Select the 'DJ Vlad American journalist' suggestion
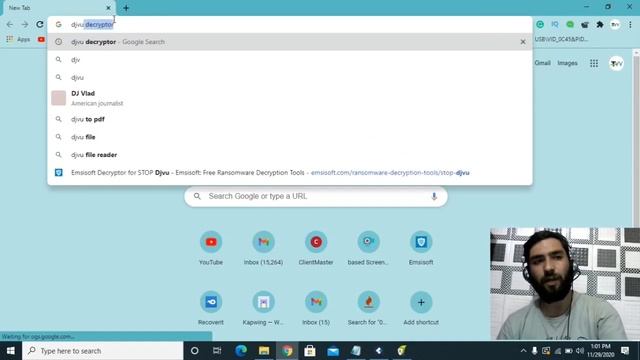The image size is (640, 360). 290,98
